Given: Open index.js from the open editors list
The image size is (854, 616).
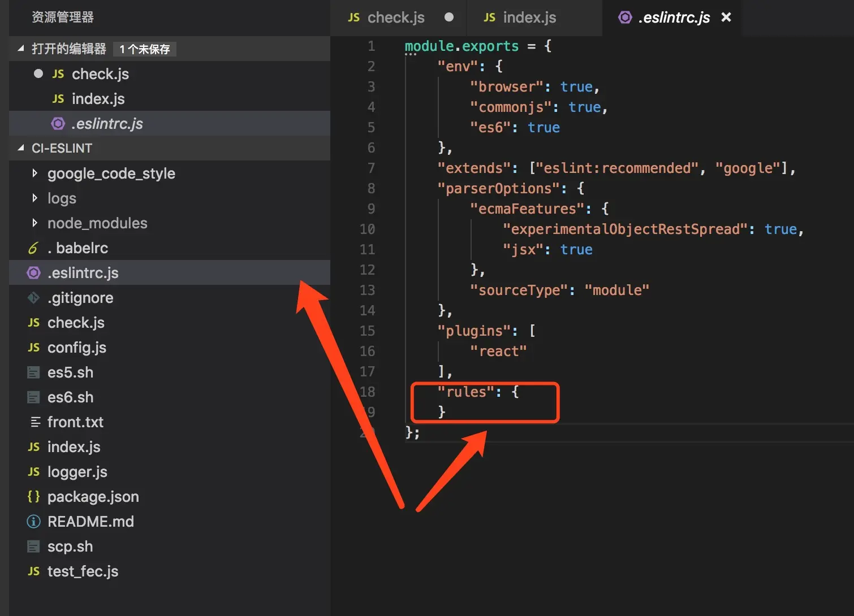Looking at the screenshot, I should pos(170,99).
